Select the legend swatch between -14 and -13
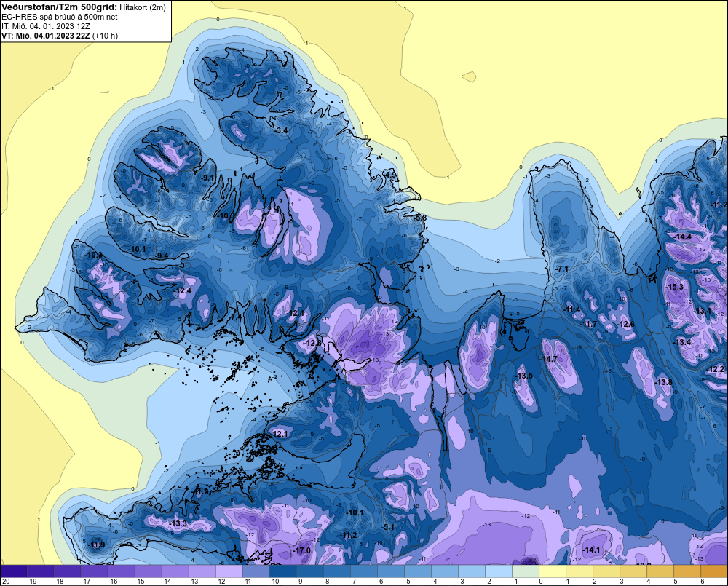This screenshot has height=586, width=728. [175, 571]
